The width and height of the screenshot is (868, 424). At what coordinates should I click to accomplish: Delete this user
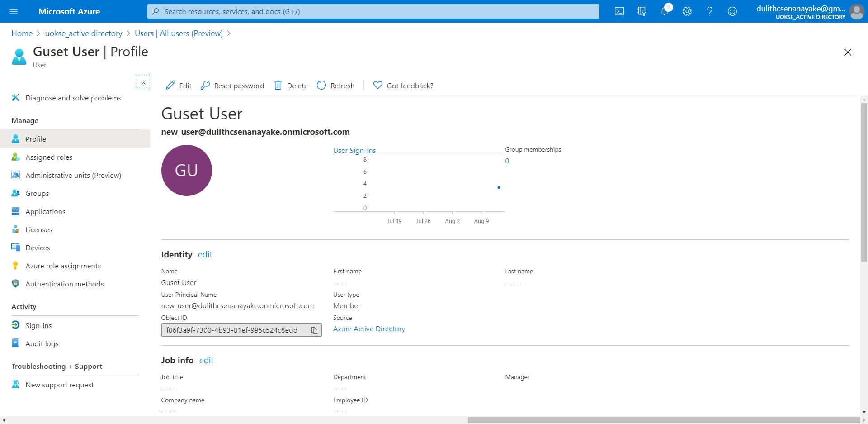[x=291, y=86]
